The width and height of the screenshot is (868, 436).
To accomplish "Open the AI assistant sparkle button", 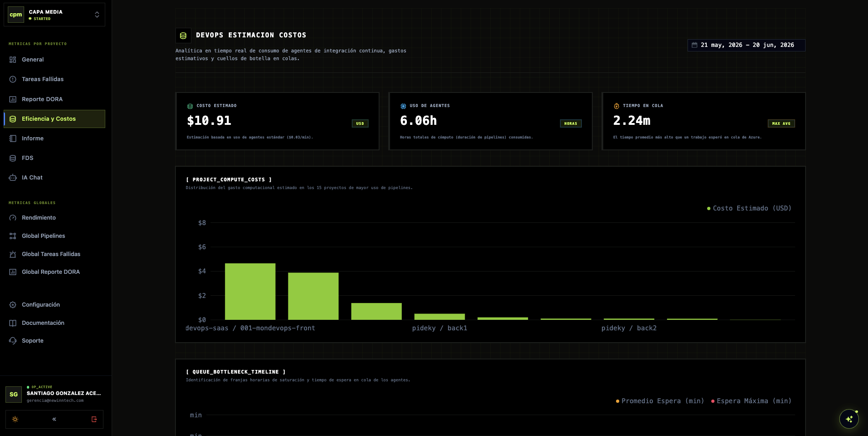I will [x=849, y=419].
